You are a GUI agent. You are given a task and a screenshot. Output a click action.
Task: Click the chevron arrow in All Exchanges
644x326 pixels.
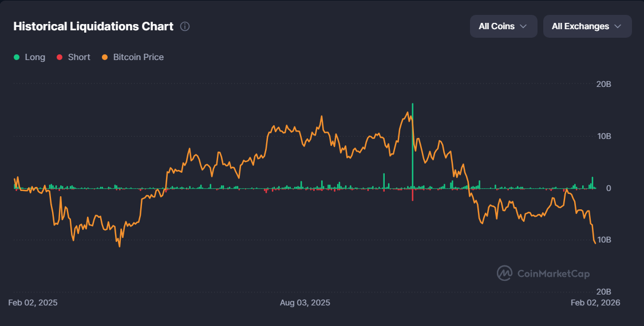coord(618,26)
